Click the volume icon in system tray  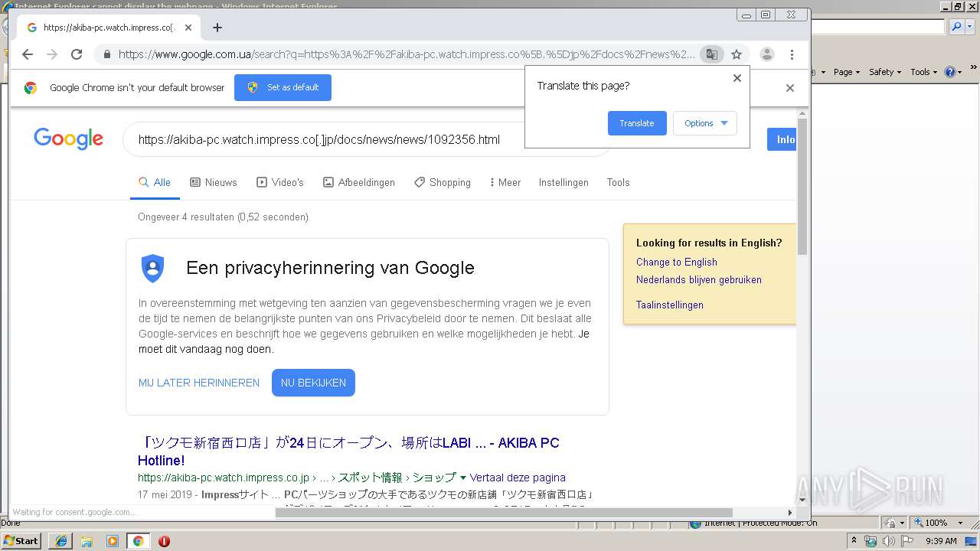pyautogui.click(x=888, y=541)
